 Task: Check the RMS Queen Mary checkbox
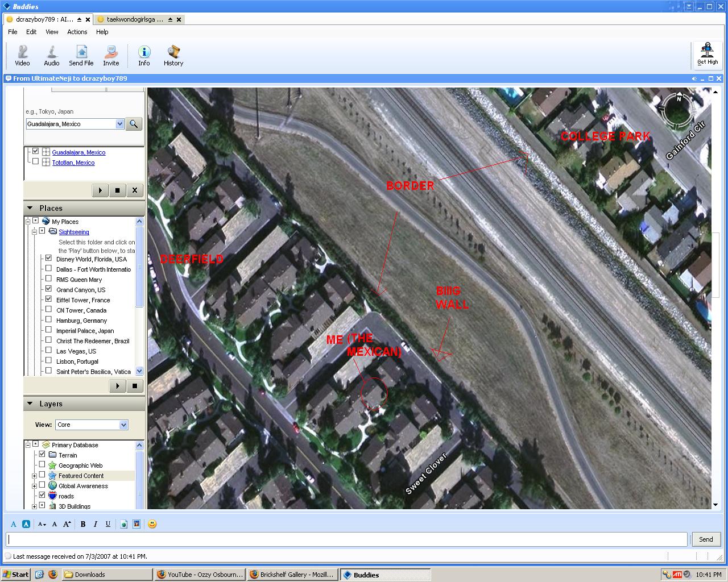48,279
